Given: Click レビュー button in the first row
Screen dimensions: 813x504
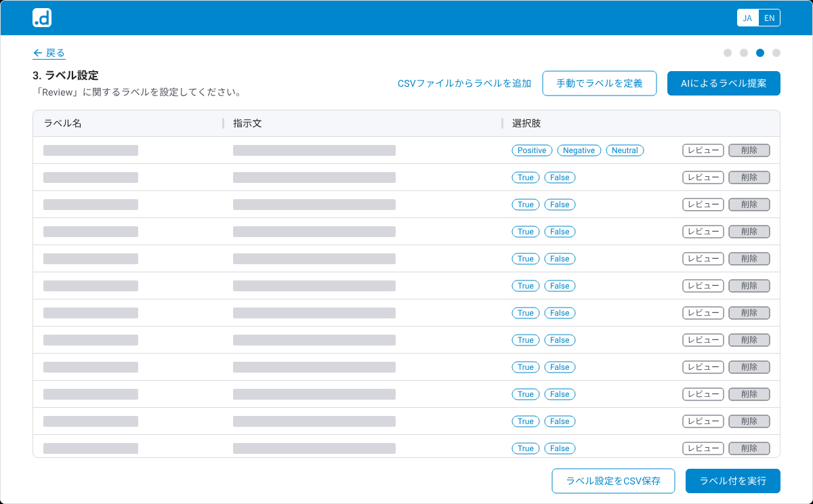Looking at the screenshot, I should pyautogui.click(x=703, y=150).
